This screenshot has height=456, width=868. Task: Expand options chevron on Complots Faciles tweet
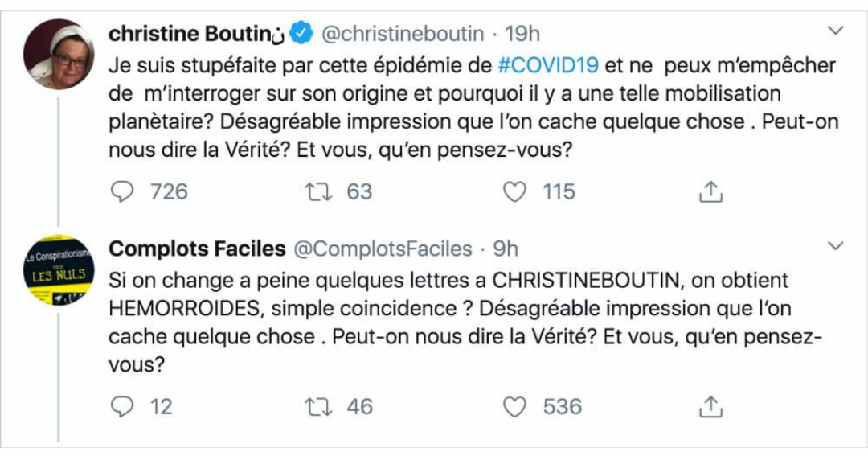(x=836, y=245)
